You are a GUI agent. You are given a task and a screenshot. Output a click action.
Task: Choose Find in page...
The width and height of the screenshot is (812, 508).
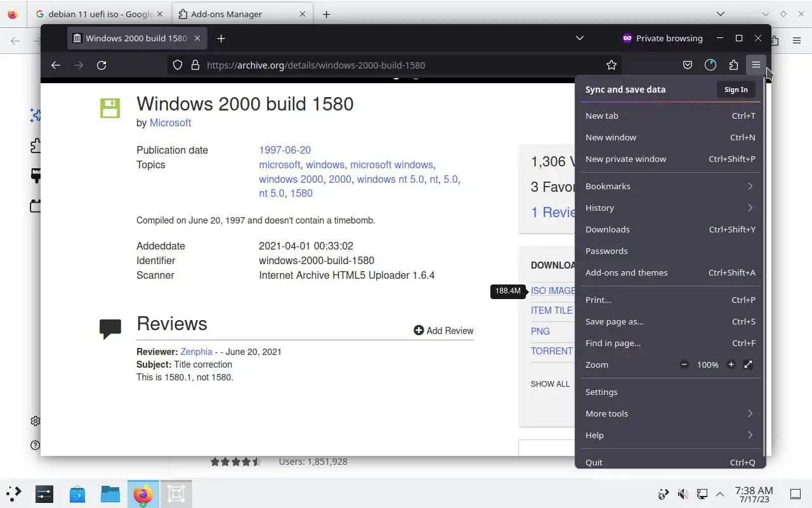tap(670, 343)
